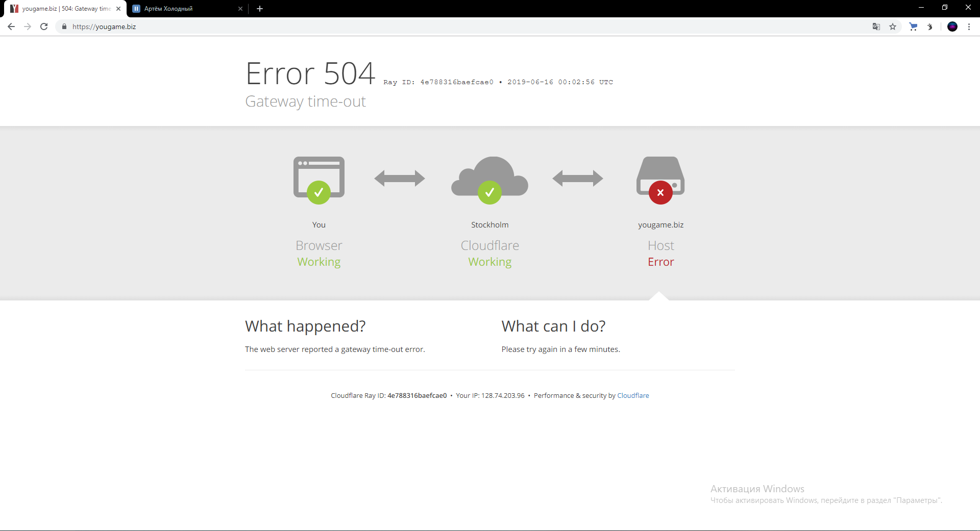Open the extension icon beside the cart

[929, 27]
